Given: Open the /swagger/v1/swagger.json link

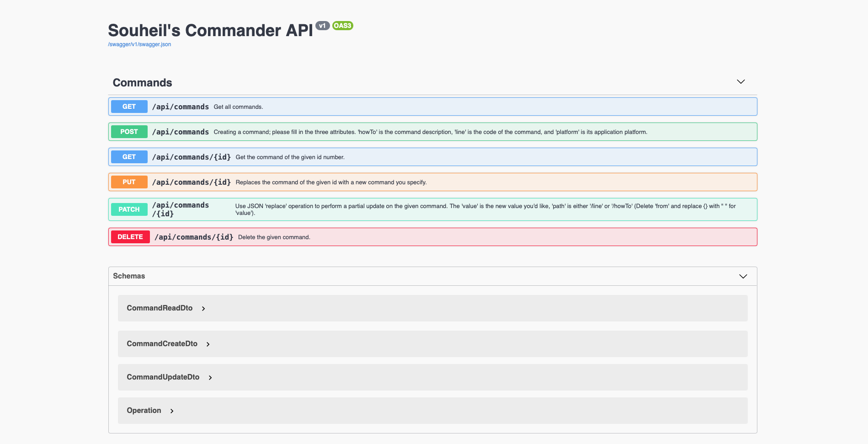Looking at the screenshot, I should pos(139,44).
